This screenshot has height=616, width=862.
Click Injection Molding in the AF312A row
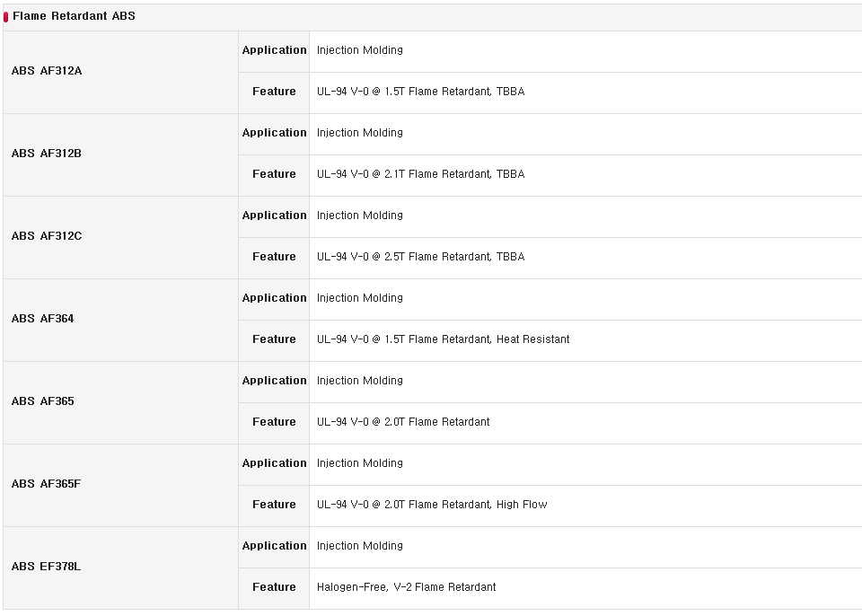coord(359,50)
